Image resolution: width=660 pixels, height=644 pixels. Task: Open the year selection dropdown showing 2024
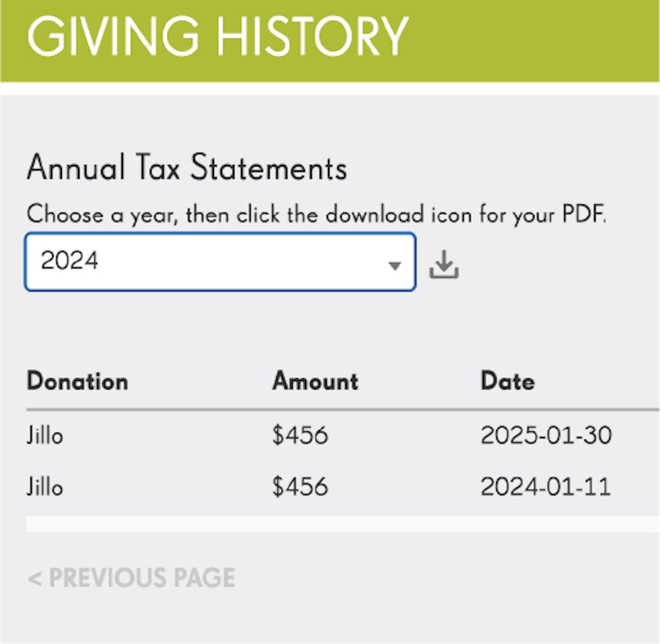click(x=219, y=262)
